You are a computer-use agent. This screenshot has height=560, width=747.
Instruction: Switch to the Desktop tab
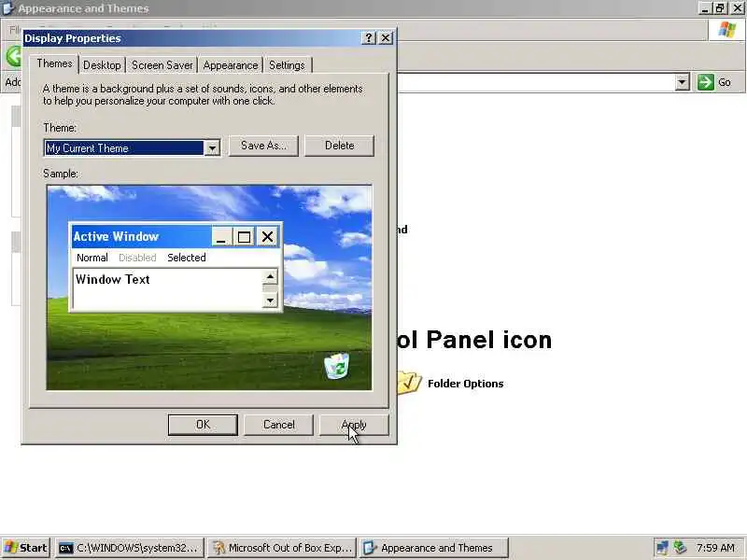pos(102,65)
